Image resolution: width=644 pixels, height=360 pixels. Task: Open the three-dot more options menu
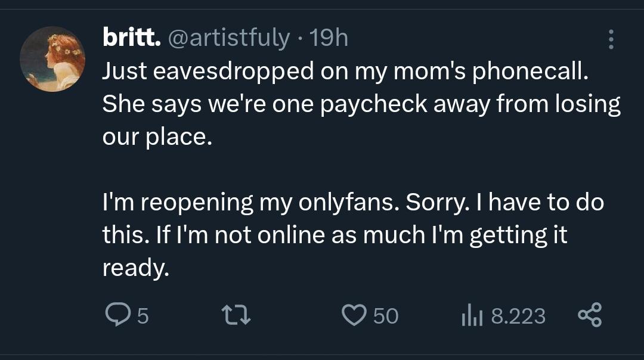click(610, 39)
